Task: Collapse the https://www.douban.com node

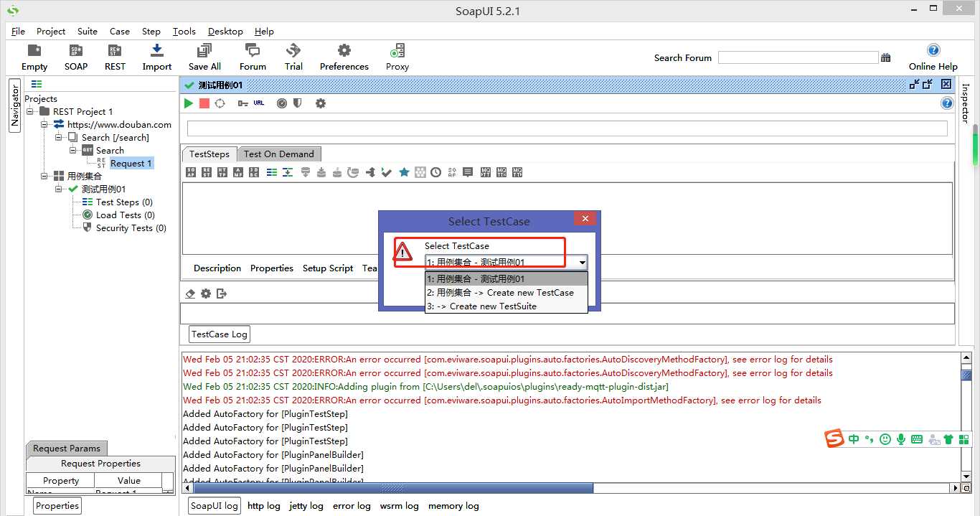Action: pos(44,125)
